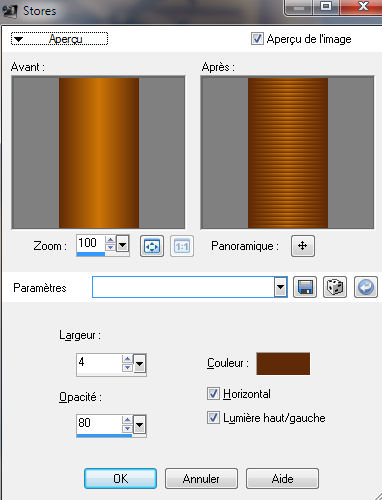The width and height of the screenshot is (382, 500).
Task: Click the reset to default arrow icon
Action: (366, 287)
